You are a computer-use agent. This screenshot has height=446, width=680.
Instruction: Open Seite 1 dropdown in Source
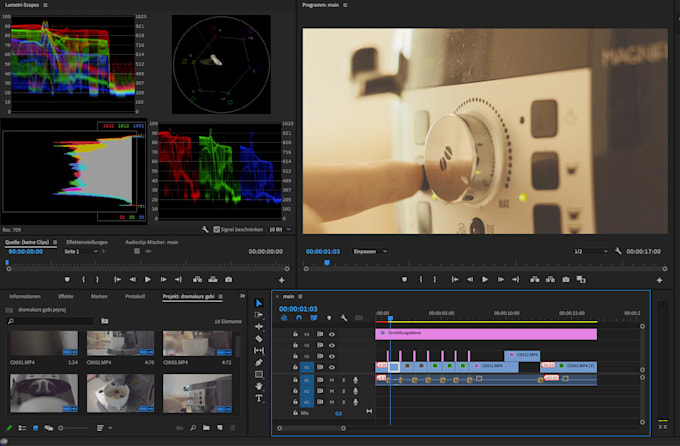click(81, 251)
